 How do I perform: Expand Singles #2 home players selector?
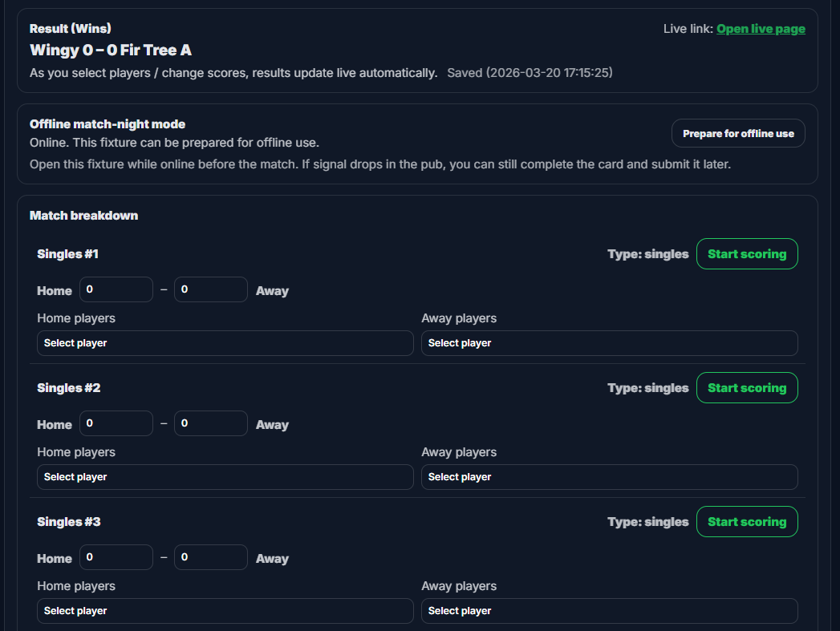click(225, 477)
